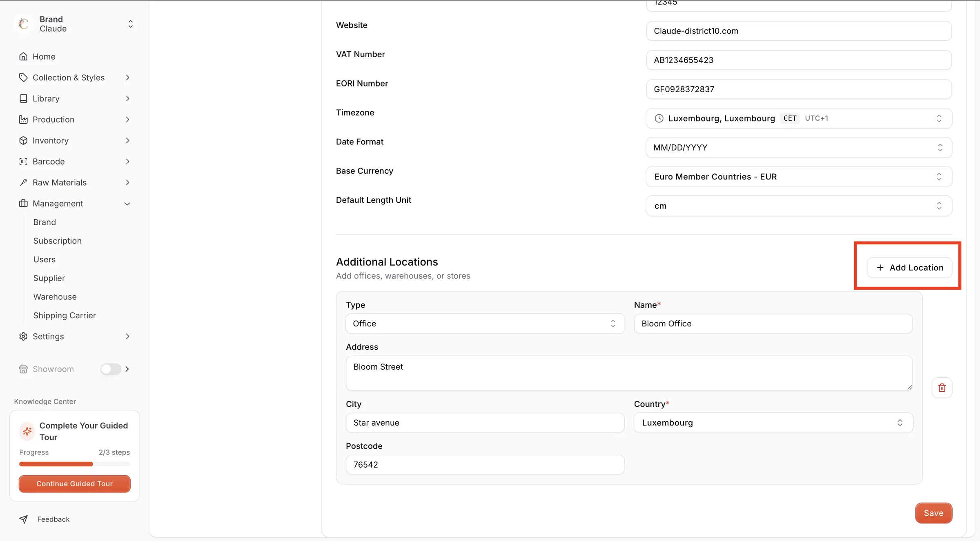Click the clock icon in Timezone field
The height and width of the screenshot is (541, 980).
pyautogui.click(x=659, y=118)
